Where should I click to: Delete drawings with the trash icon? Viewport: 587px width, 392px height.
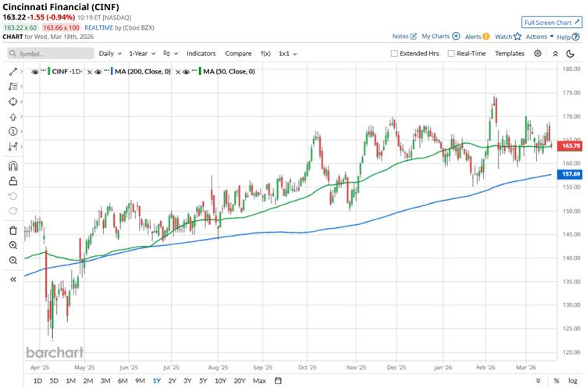pyautogui.click(x=12, y=230)
